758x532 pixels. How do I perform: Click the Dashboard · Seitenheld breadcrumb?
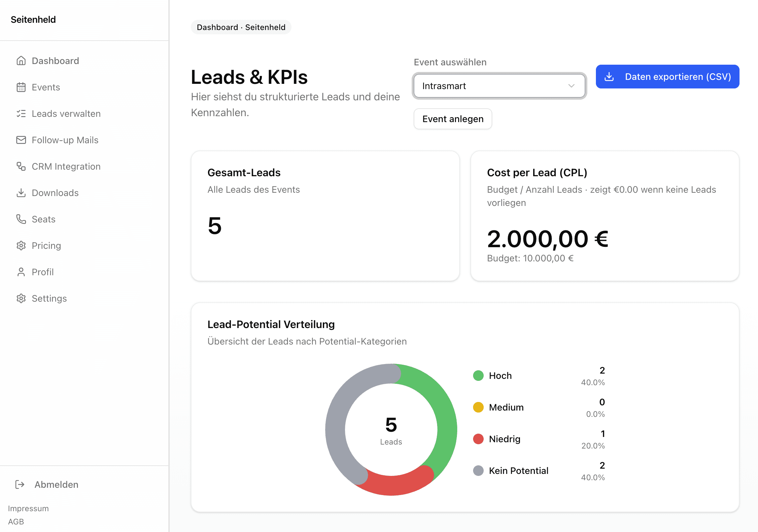241,27
